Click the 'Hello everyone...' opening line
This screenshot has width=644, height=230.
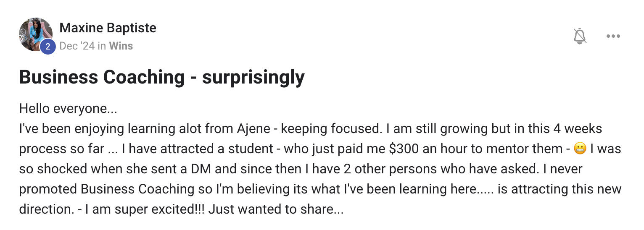pos(68,109)
